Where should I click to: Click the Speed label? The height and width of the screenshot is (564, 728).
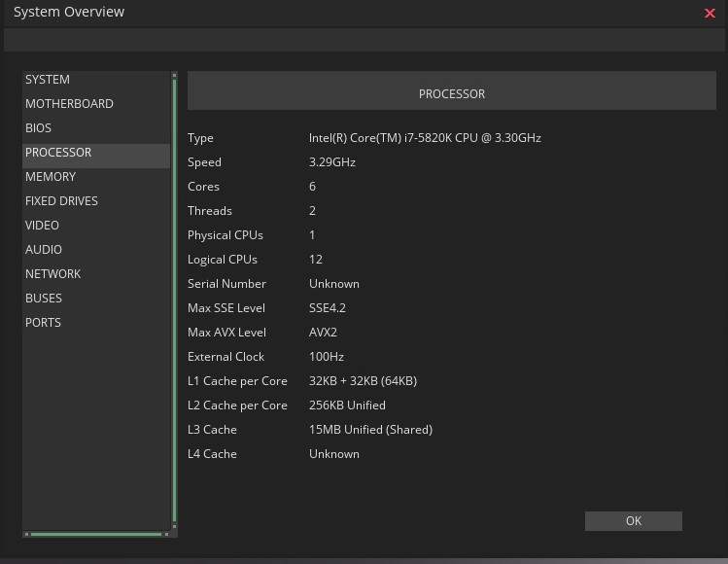coord(204,162)
